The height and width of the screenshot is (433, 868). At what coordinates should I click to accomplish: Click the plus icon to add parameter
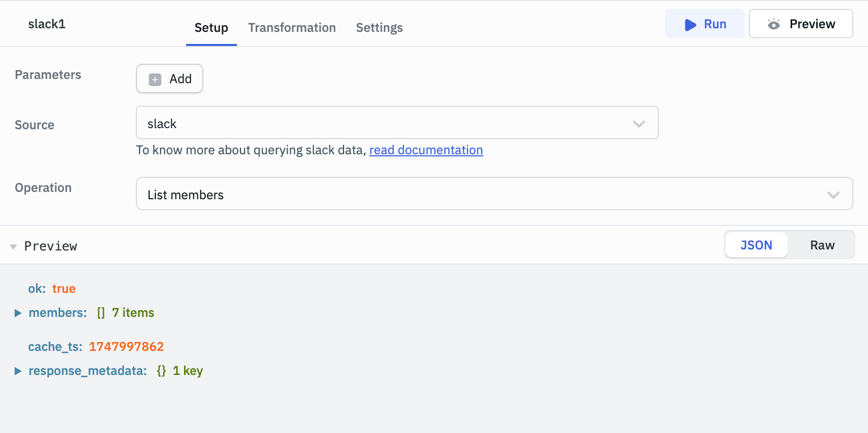(155, 79)
